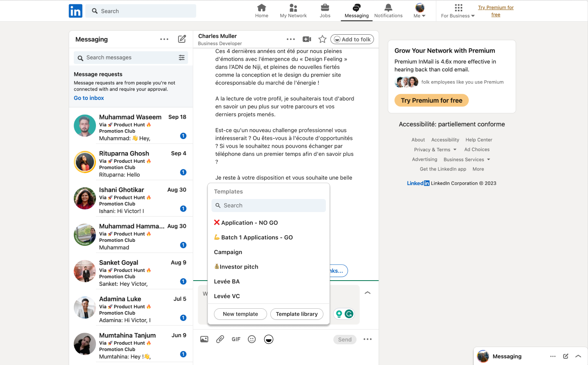Open Notifications from the bell icon

click(x=388, y=10)
